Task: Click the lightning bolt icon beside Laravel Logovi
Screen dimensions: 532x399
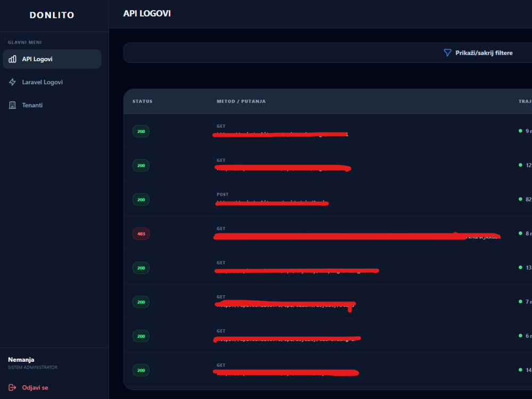Action: pyautogui.click(x=12, y=82)
